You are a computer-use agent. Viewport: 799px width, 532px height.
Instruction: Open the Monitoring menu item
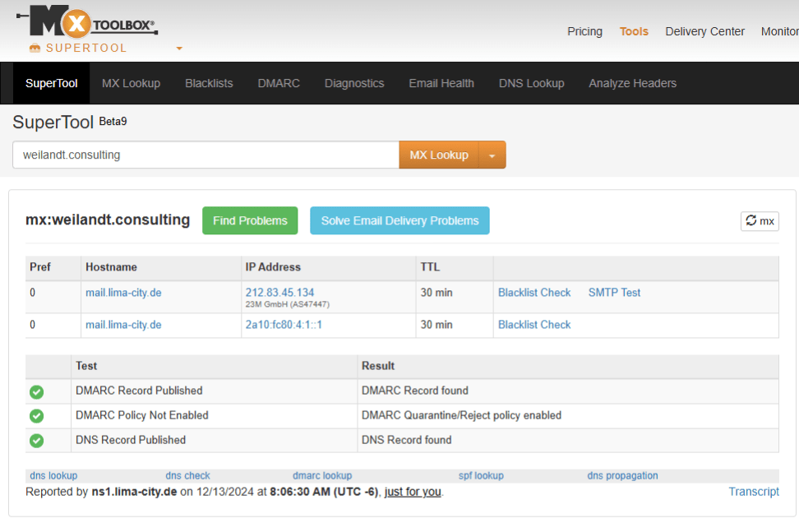click(x=779, y=31)
